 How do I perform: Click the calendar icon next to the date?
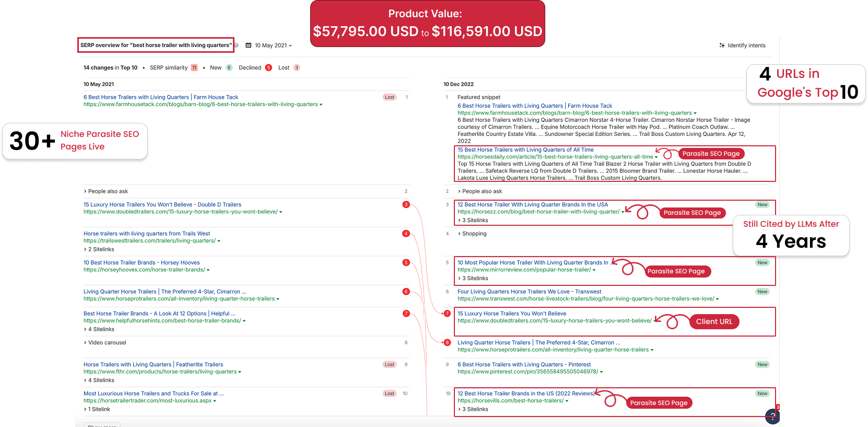click(x=249, y=45)
